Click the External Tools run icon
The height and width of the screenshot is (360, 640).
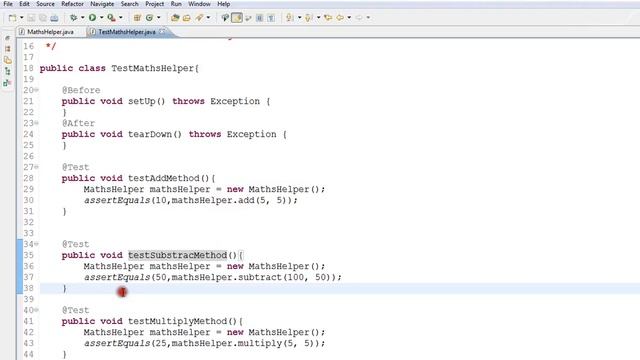[111, 18]
